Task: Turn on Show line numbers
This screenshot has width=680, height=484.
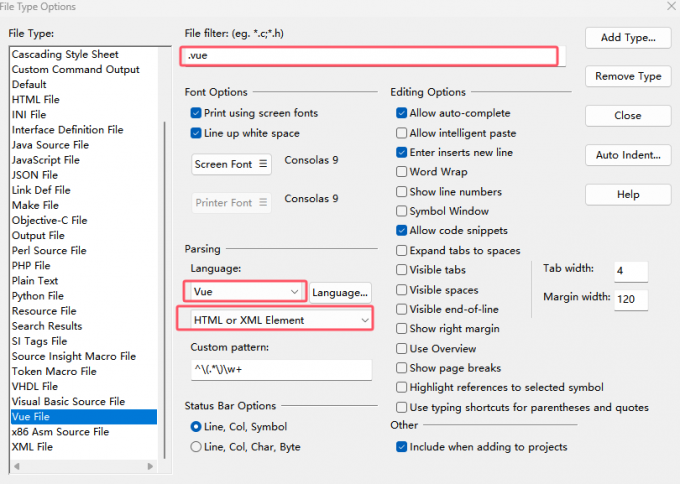Action: [x=401, y=192]
